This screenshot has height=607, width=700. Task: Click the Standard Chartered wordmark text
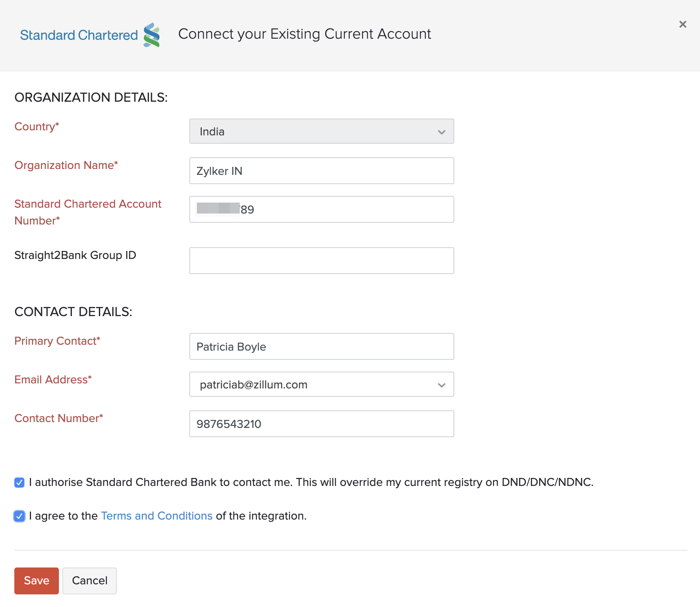pyautogui.click(x=79, y=35)
